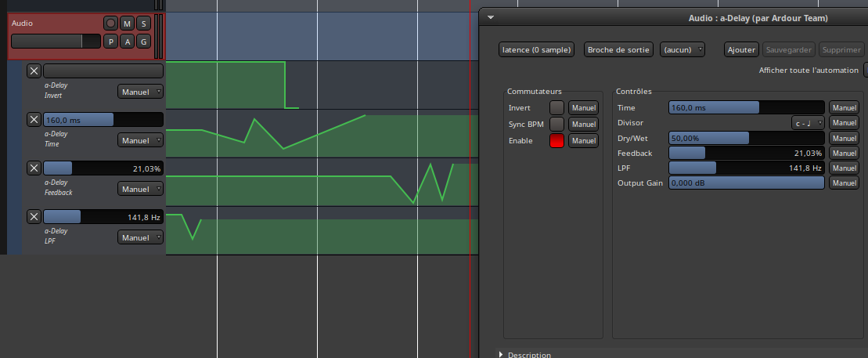Open the (aucun) preset dropdown
The width and height of the screenshot is (868, 358).
[x=683, y=49]
